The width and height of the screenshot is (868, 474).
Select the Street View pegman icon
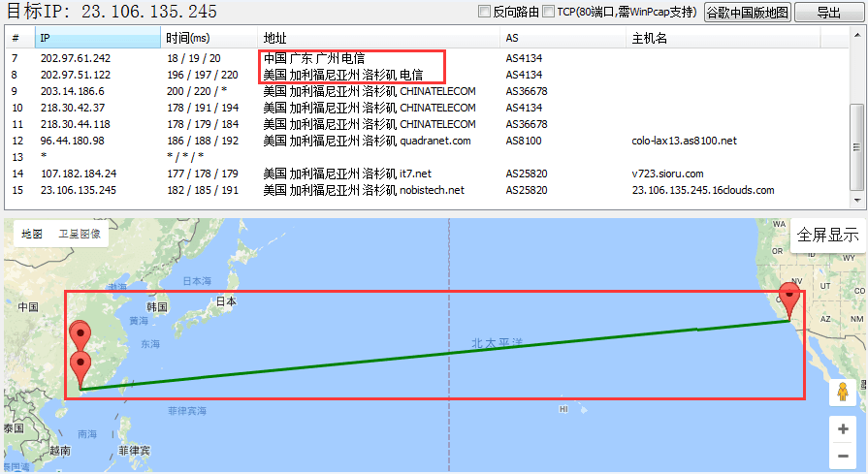842,393
